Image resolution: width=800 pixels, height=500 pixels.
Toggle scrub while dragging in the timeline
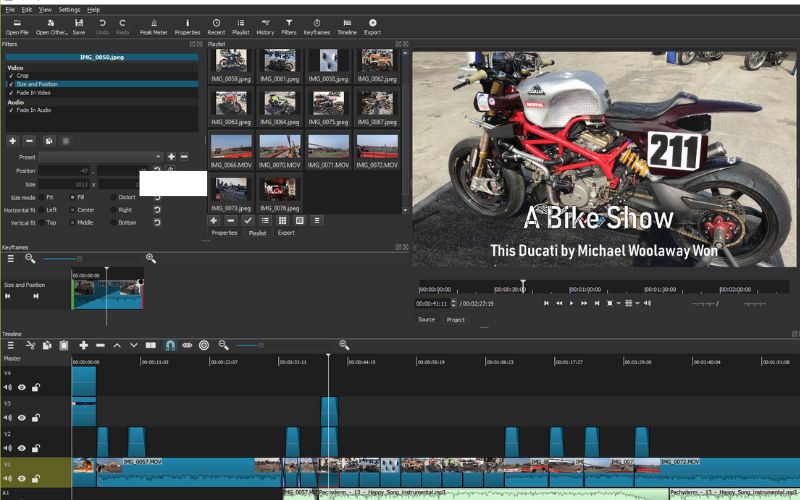click(x=187, y=345)
